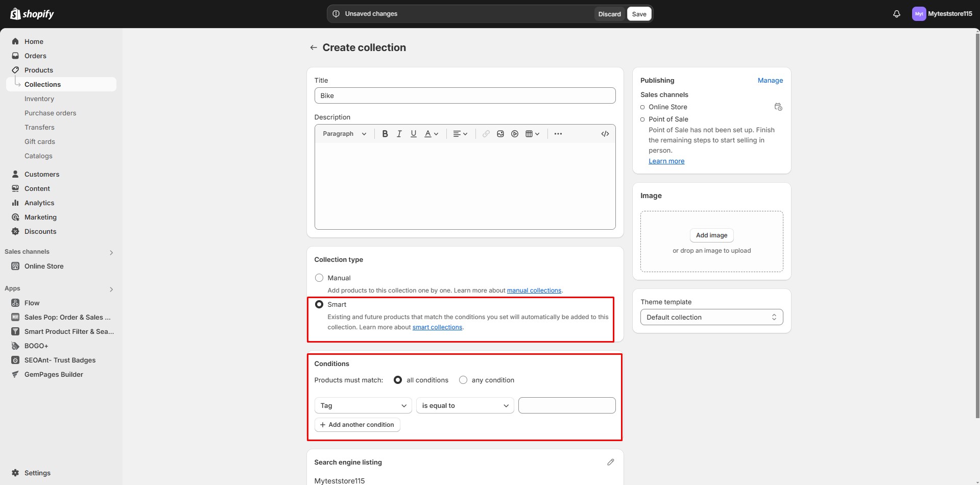Image resolution: width=980 pixels, height=485 pixels.
Task: Apply underline formatting in description editor
Action: pyautogui.click(x=414, y=134)
